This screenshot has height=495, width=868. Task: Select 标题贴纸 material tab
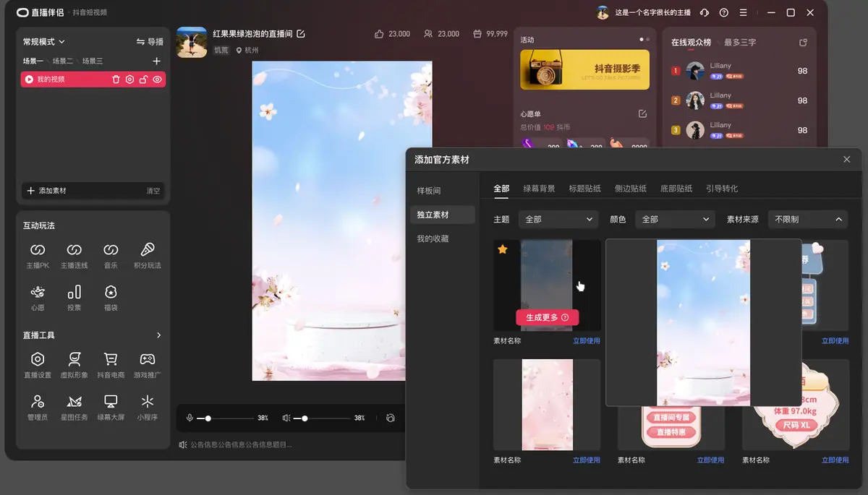(x=585, y=189)
